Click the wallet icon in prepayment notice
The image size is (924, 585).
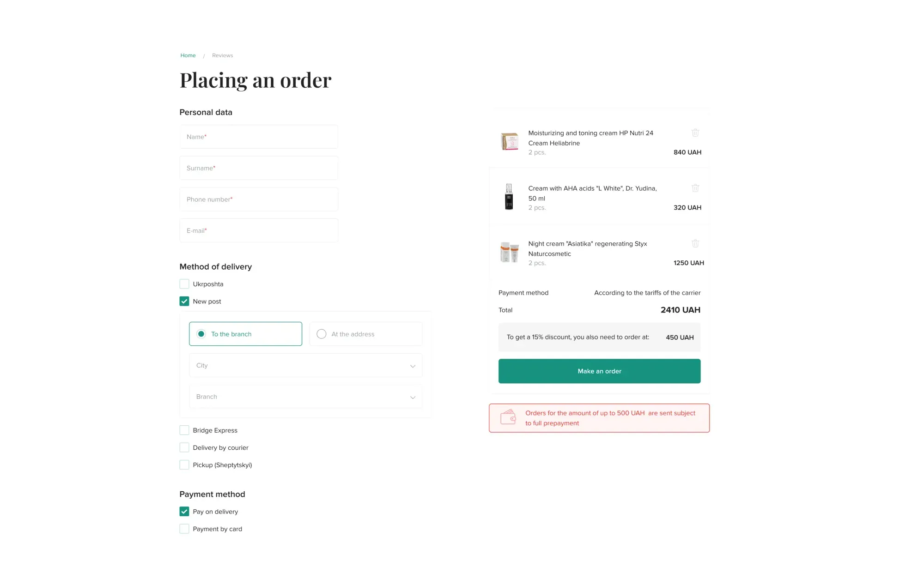[x=509, y=417]
